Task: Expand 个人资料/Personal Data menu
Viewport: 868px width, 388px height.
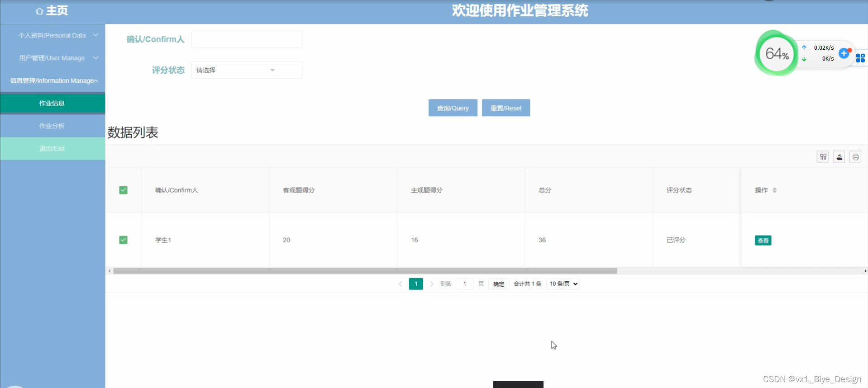Action: [52, 35]
